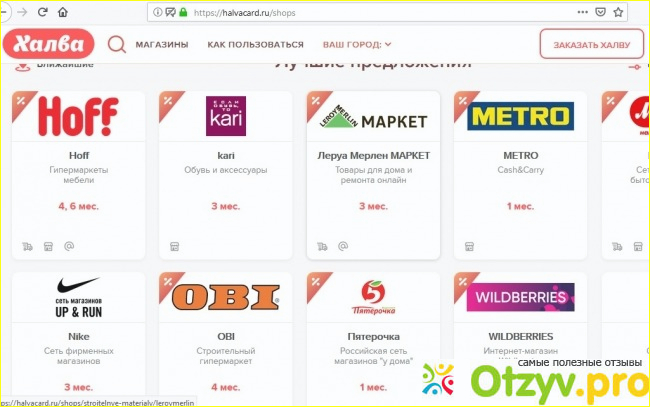Click the Халва logo
The width and height of the screenshot is (650, 407).
pos(49,44)
